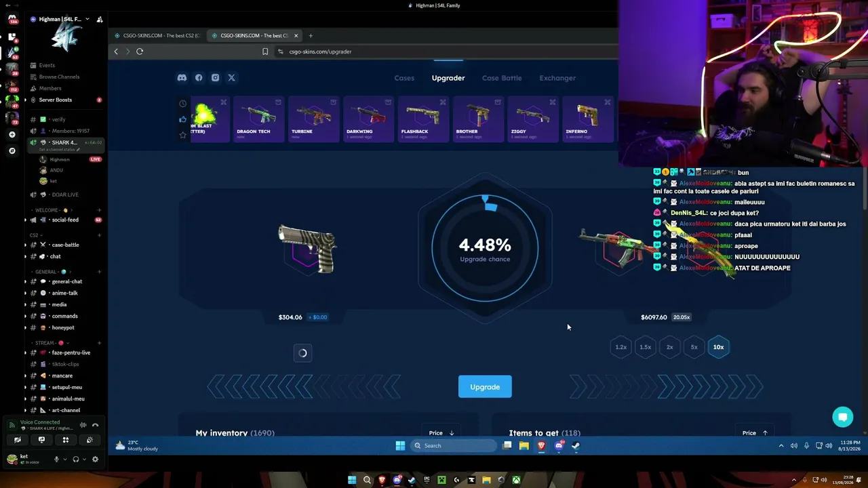
Task: Open the Facebook link icon
Action: (x=199, y=78)
